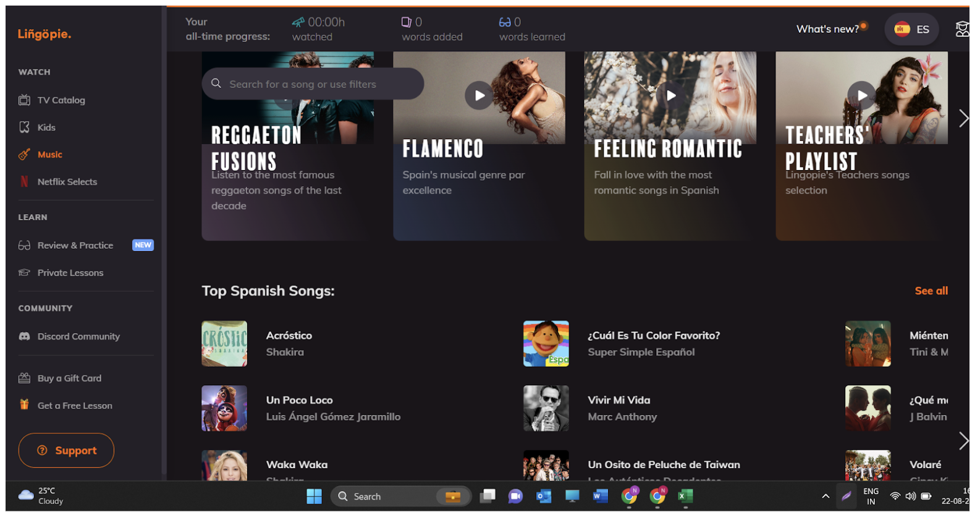Show next playlists with right arrow
Image resolution: width=980 pixels, height=517 pixels.
tap(963, 118)
